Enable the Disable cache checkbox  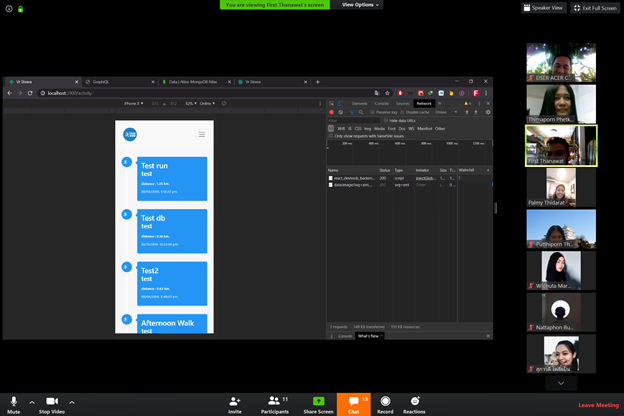[403, 112]
